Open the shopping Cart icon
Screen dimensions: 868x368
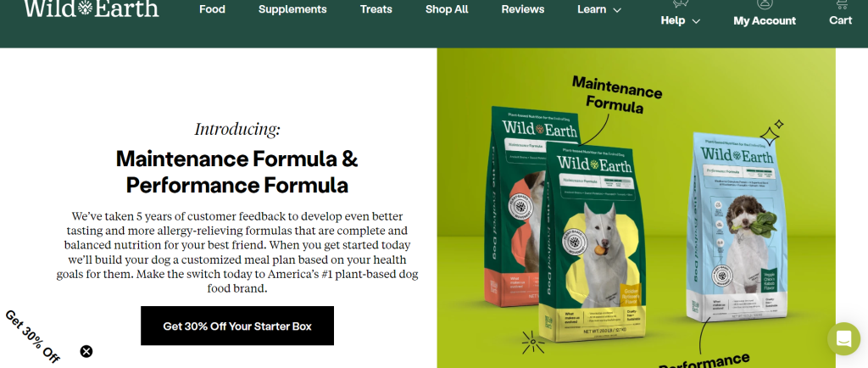point(841,4)
